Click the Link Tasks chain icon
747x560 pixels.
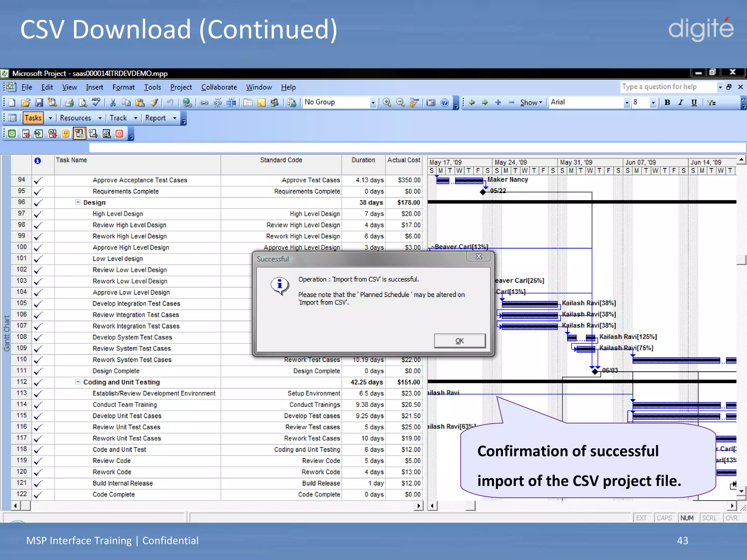pos(204,103)
